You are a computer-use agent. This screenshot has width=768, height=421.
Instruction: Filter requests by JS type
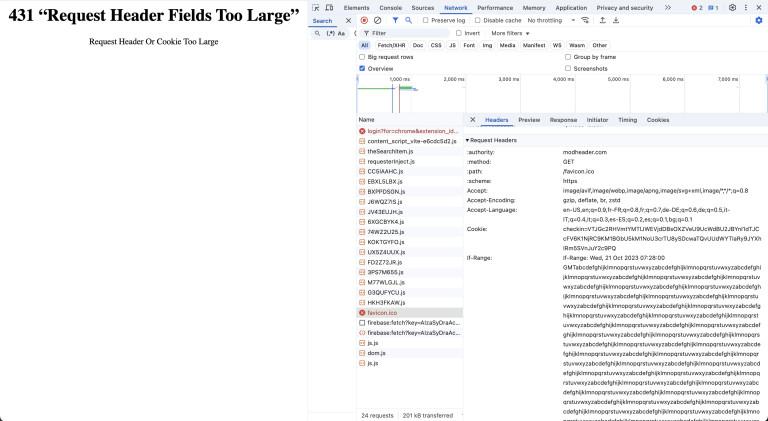[453, 45]
